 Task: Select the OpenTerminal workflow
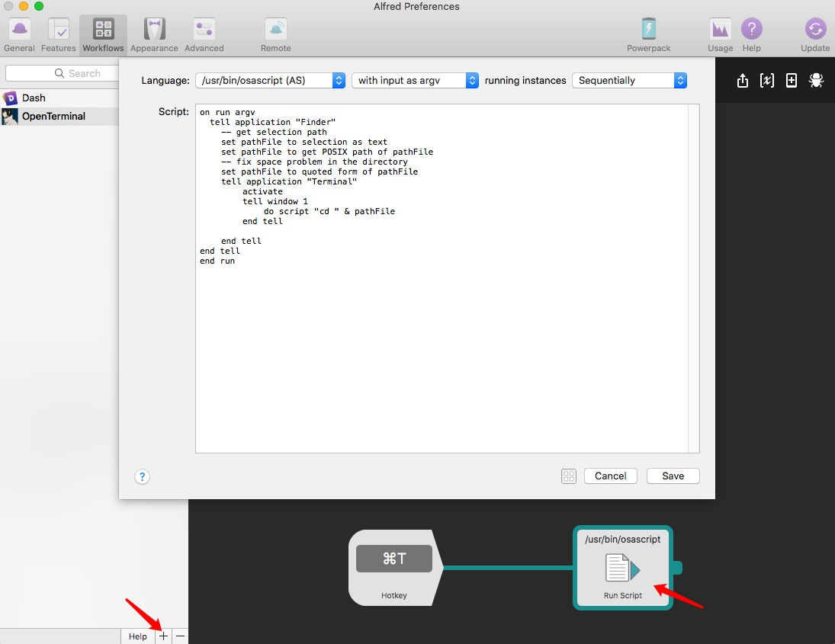point(59,116)
